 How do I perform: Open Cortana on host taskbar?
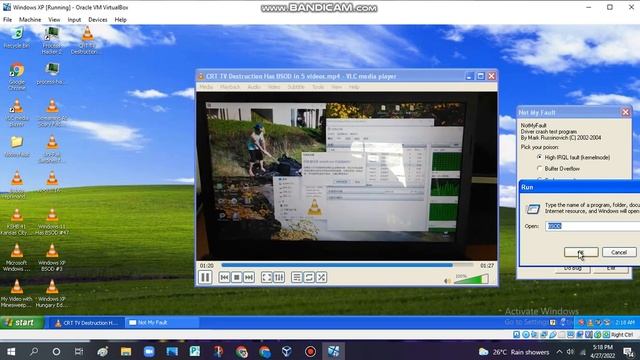tap(56, 351)
